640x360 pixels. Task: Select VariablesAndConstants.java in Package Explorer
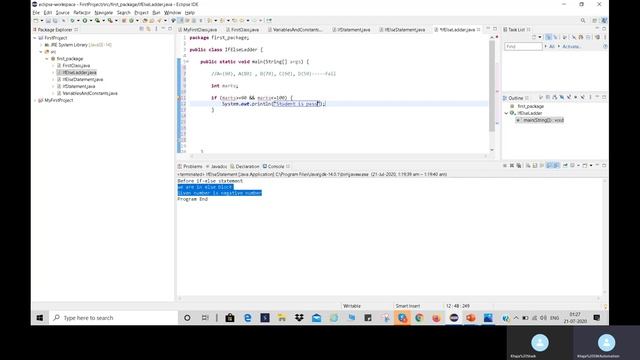pyautogui.click(x=90, y=93)
